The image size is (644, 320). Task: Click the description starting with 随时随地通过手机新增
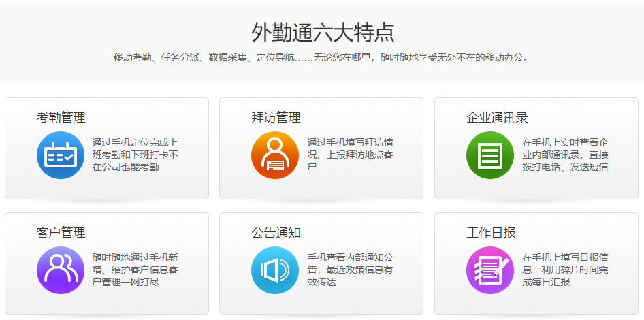[135, 270]
